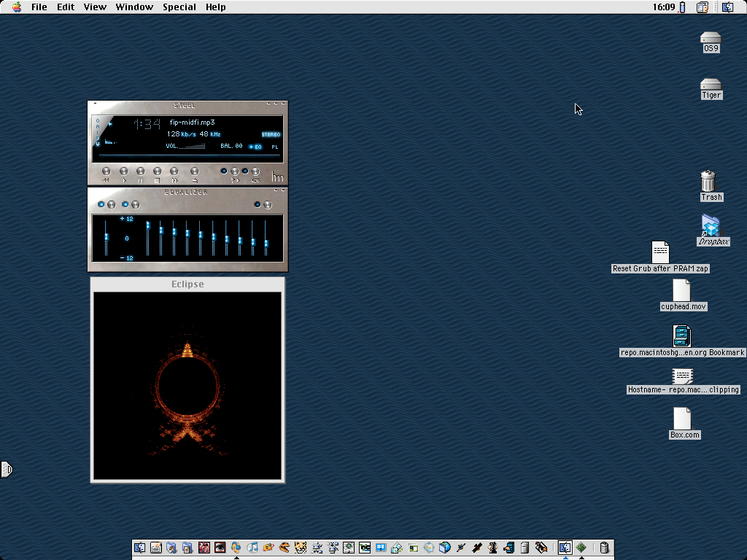The height and width of the screenshot is (560, 747).
Task: Skip to the previous track
Action: pos(107,172)
